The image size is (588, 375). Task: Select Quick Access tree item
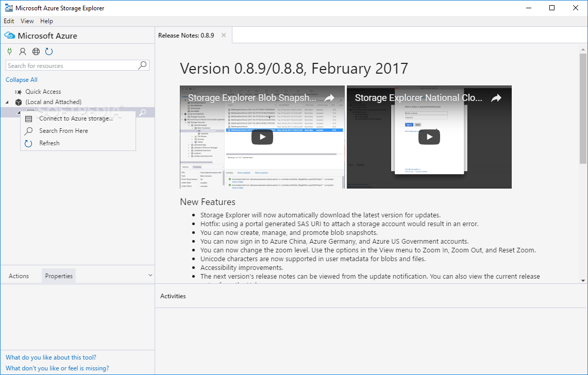43,92
